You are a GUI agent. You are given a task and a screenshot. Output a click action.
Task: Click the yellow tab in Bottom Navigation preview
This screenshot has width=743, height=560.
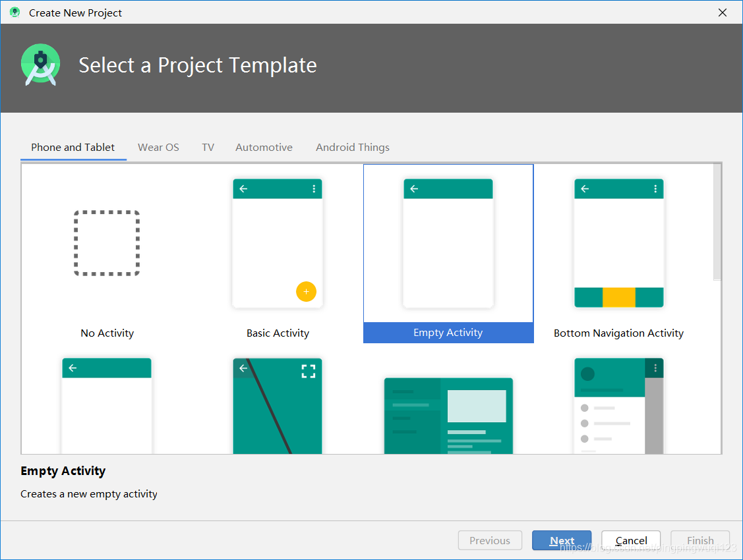(x=619, y=297)
